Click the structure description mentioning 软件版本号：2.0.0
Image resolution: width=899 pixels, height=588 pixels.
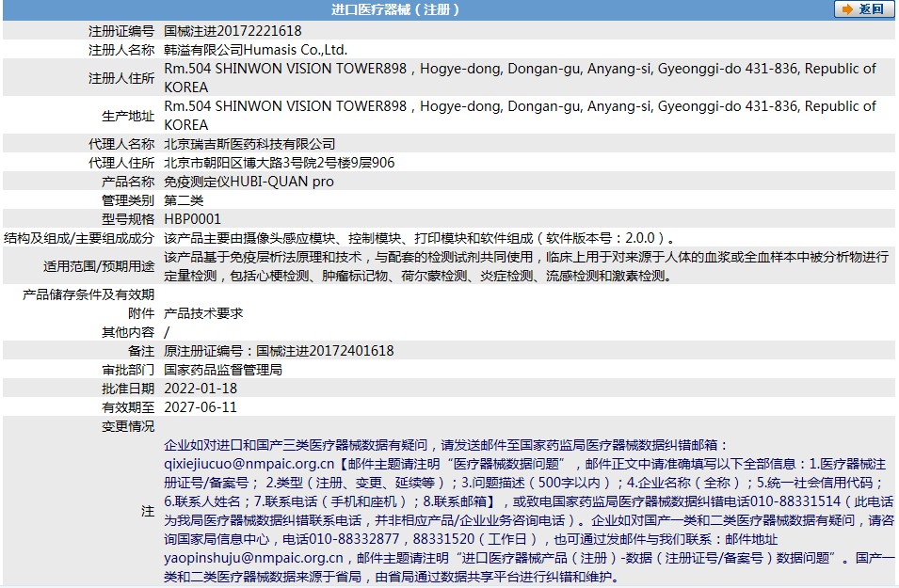(420, 238)
